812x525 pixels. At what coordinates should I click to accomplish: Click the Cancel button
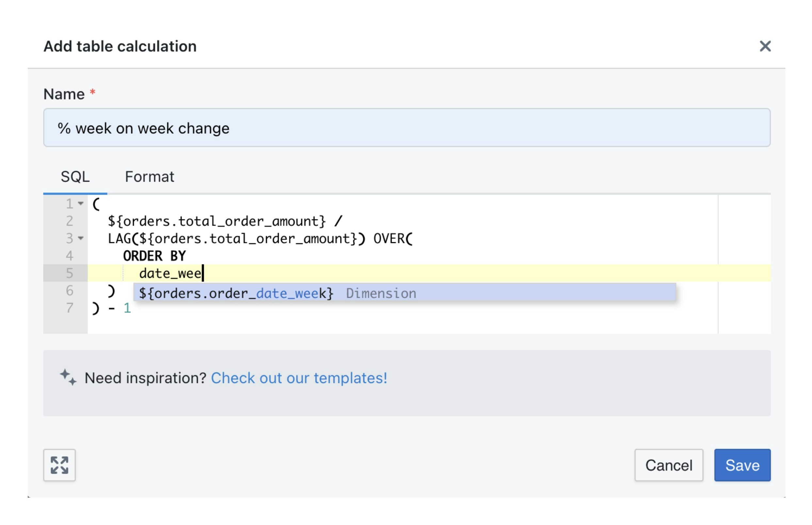pos(668,465)
